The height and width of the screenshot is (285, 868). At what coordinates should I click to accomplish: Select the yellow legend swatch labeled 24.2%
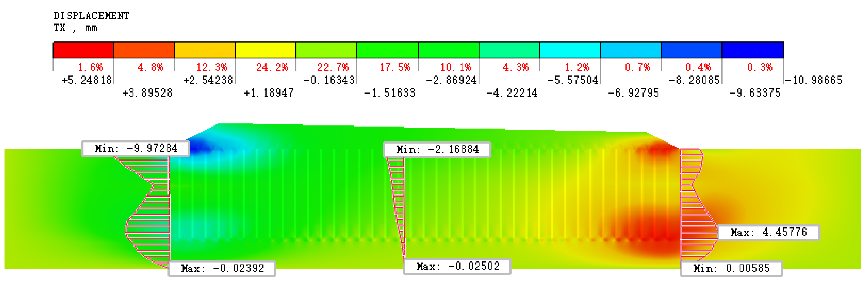pos(265,50)
